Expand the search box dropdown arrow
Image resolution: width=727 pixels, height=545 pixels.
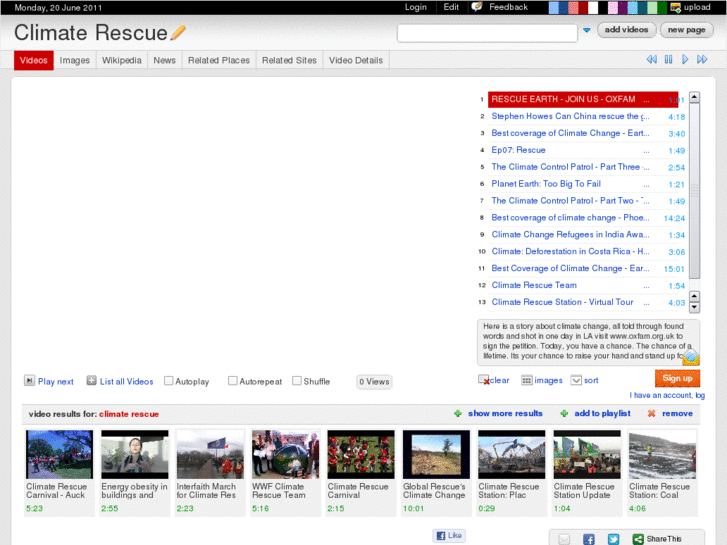tap(587, 30)
